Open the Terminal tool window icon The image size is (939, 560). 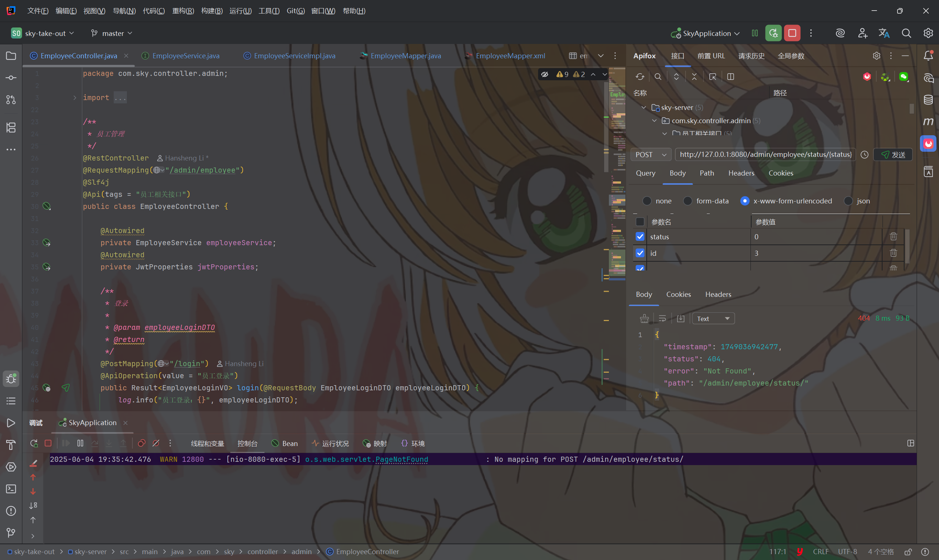click(11, 489)
